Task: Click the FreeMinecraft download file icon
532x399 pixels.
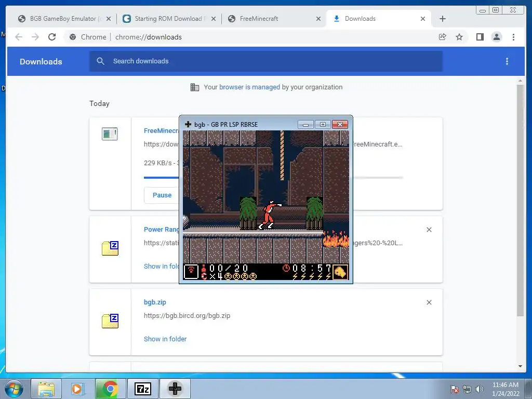Action: [110, 134]
